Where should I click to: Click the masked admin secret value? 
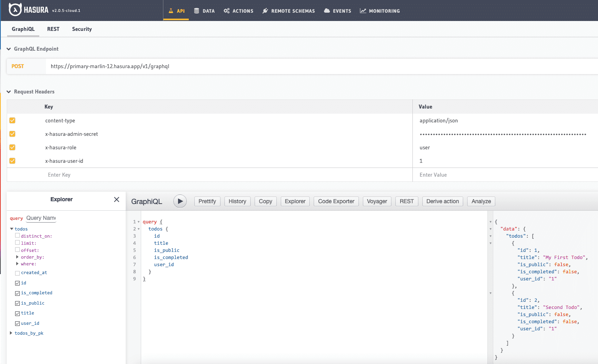503,134
